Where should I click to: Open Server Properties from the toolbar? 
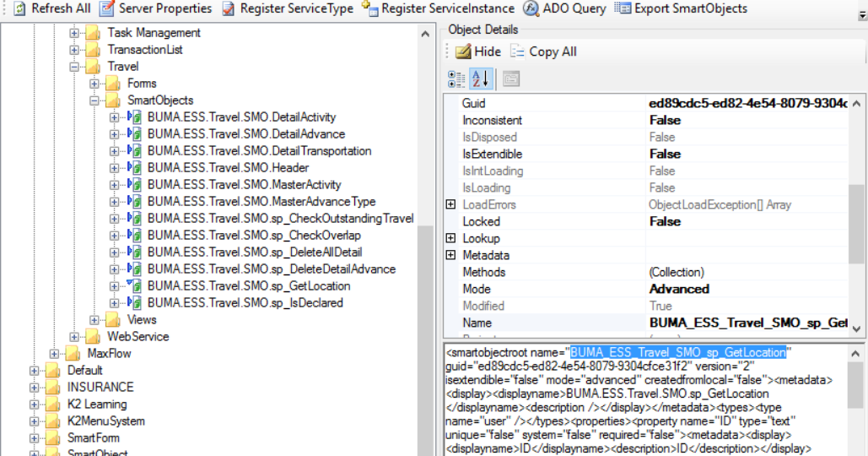[155, 8]
